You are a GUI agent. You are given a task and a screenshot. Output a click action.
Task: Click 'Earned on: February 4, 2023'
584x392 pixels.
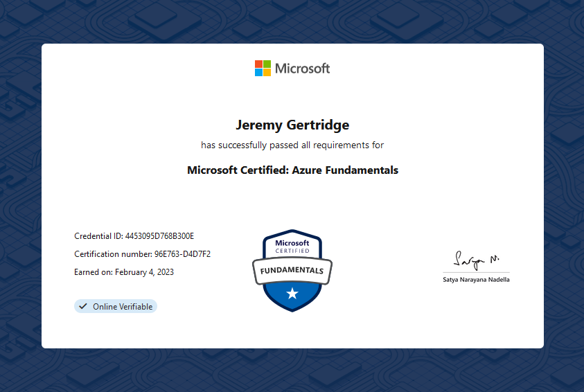[x=124, y=272]
